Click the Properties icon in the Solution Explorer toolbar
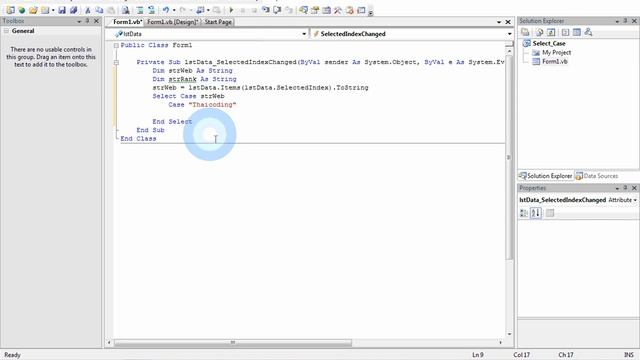Screen dimensions: 640x360 (x=525, y=32)
